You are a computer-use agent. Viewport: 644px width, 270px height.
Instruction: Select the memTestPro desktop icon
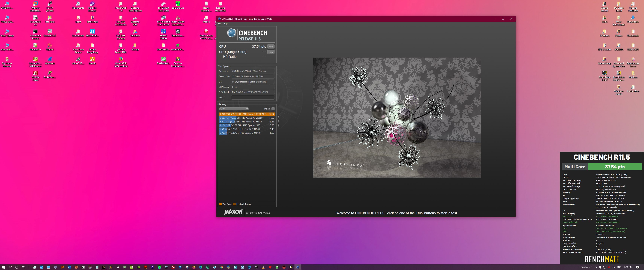(x=178, y=47)
